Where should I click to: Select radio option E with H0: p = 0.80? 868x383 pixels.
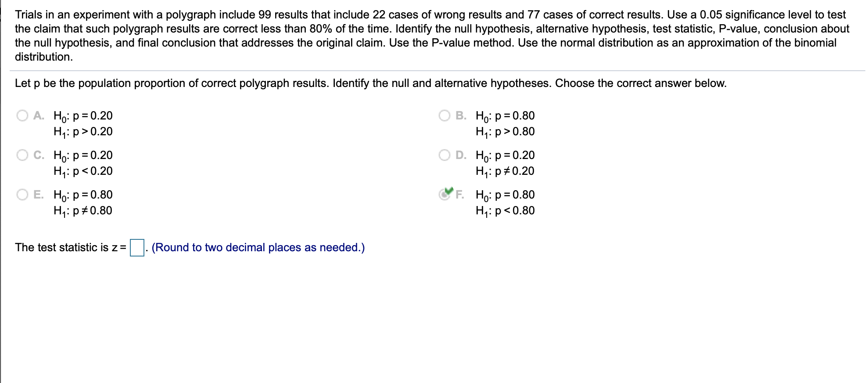point(22,194)
